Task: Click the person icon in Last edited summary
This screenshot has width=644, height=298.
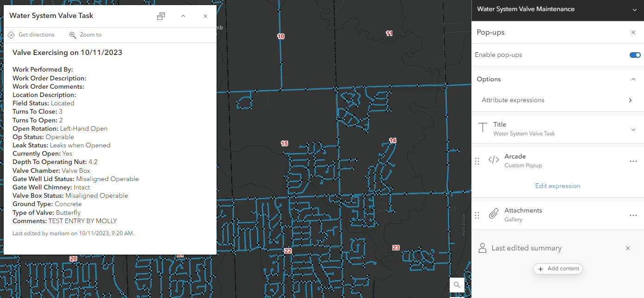Action: click(482, 248)
